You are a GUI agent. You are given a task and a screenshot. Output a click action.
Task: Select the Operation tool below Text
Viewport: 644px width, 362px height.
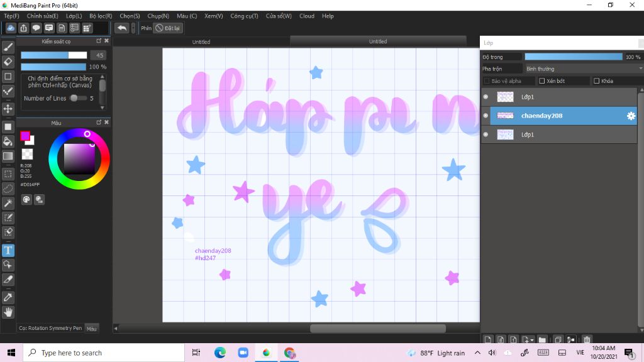coord(8,265)
